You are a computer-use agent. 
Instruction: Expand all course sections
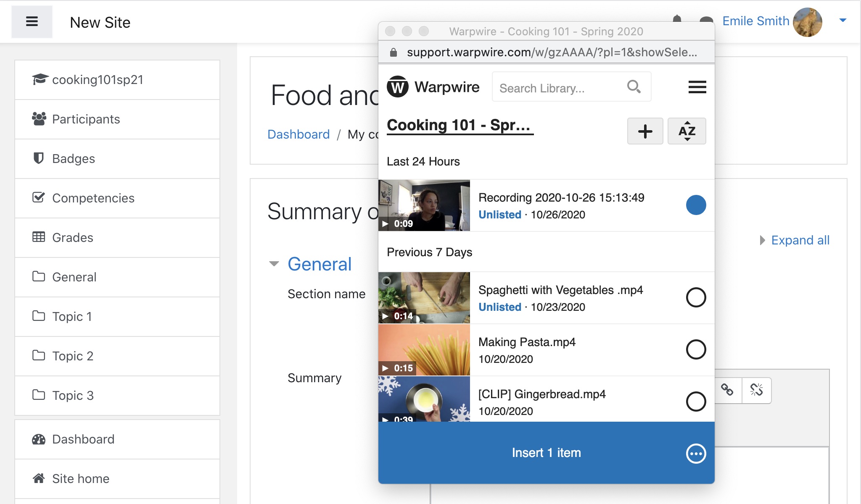click(795, 240)
